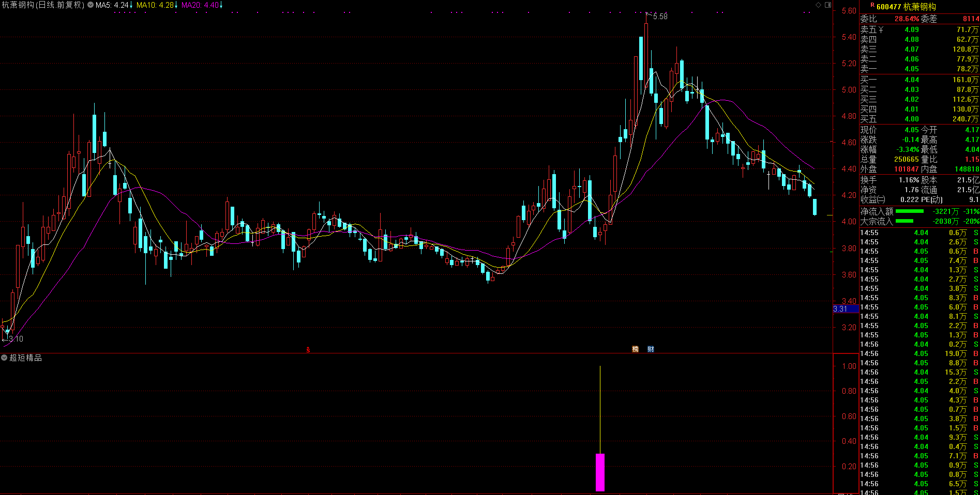980x495 pixels.
Task: Select the 买一 bid row at 4.04
Action: click(x=919, y=80)
